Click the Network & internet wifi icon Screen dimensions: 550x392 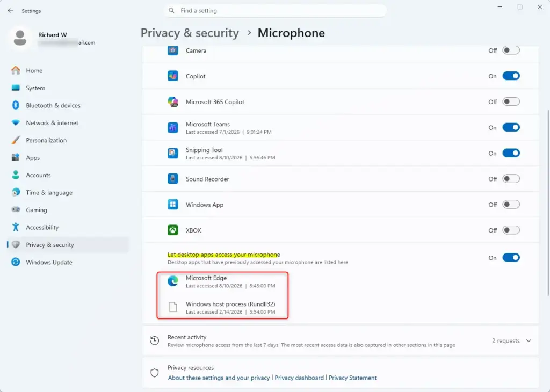(x=16, y=123)
